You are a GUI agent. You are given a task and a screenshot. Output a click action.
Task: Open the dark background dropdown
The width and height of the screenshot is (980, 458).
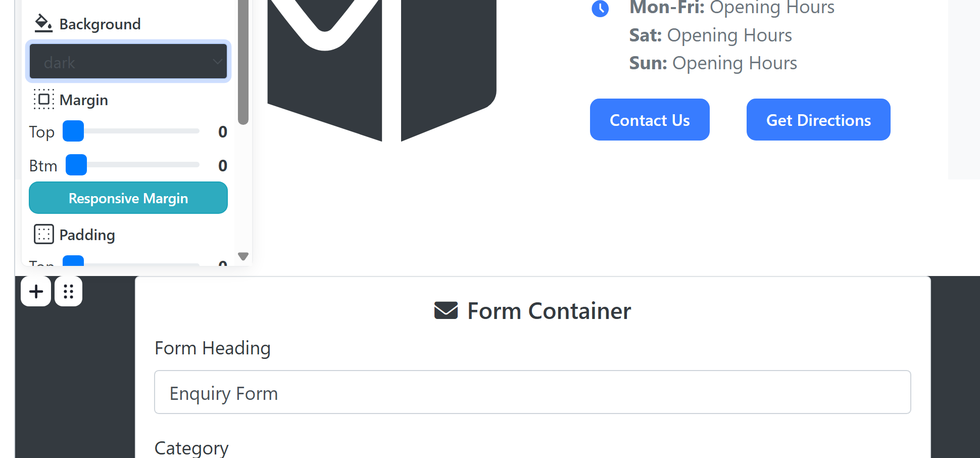coord(128,62)
